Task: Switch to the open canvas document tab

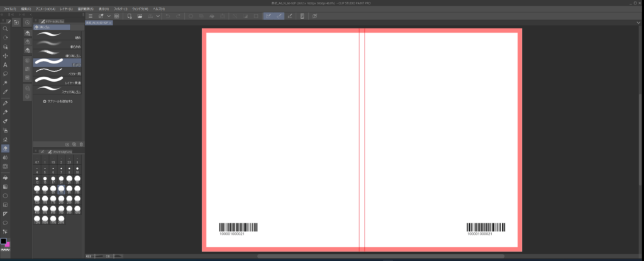Action: click(x=97, y=23)
